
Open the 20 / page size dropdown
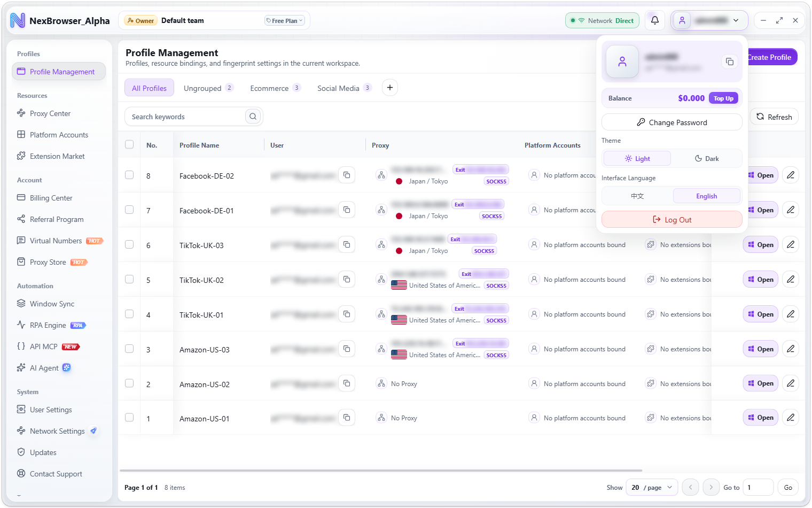tap(652, 487)
